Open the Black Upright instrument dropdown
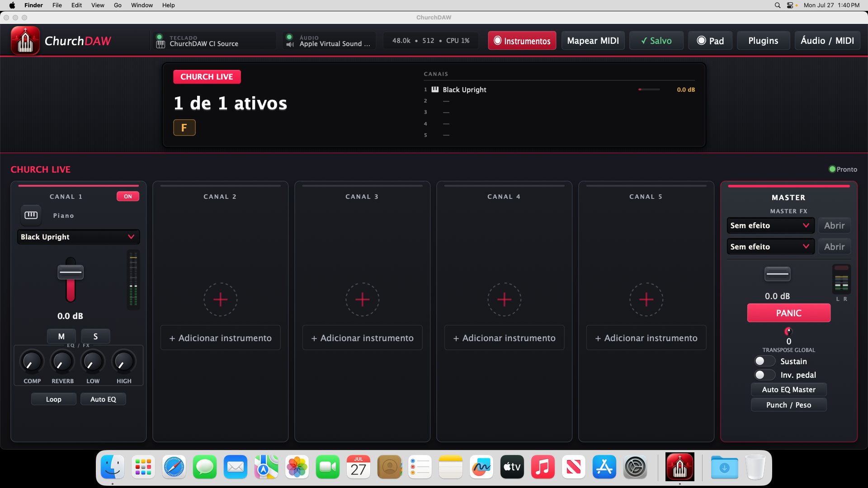This screenshot has height=488, width=868. pos(78,237)
